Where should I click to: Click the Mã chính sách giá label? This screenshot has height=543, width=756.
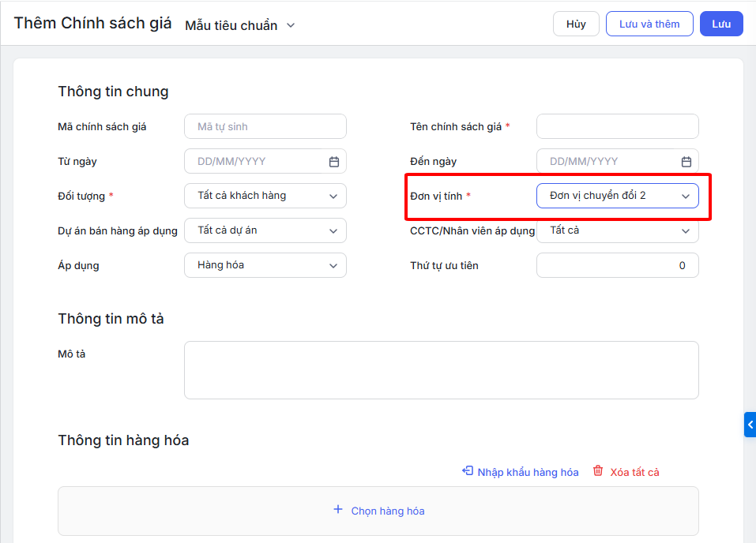pyautogui.click(x=102, y=127)
